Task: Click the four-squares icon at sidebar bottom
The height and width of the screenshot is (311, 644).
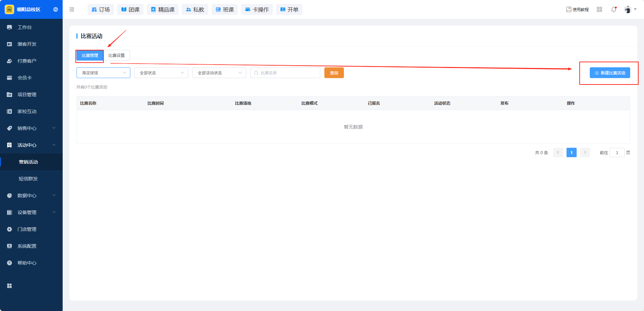Action: pos(9,286)
